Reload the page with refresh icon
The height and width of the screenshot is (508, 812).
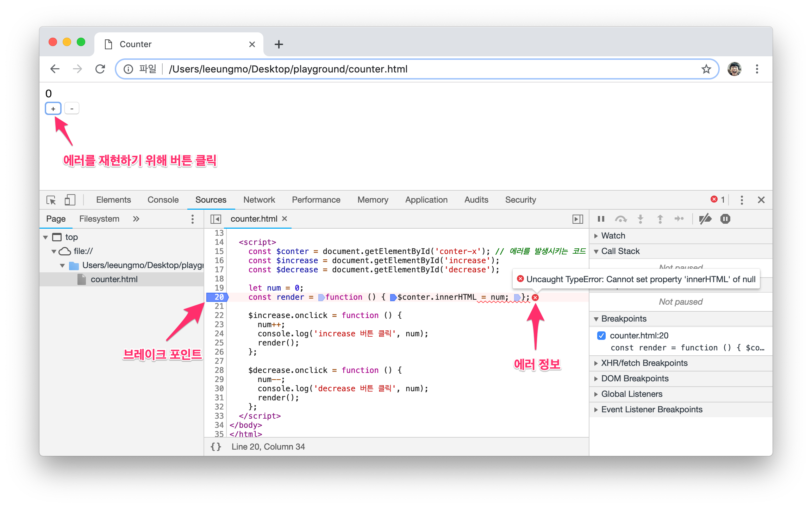(x=100, y=69)
